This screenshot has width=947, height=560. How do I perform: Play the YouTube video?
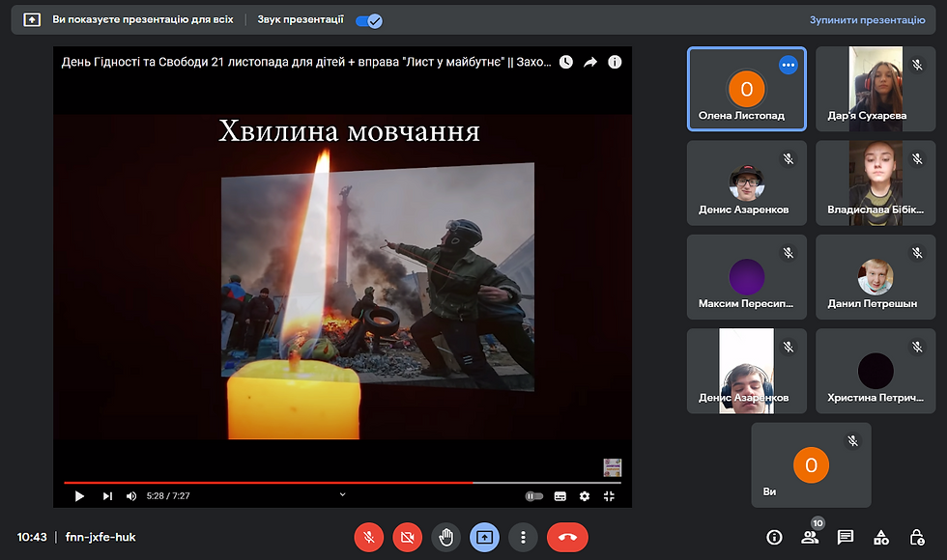pos(79,496)
